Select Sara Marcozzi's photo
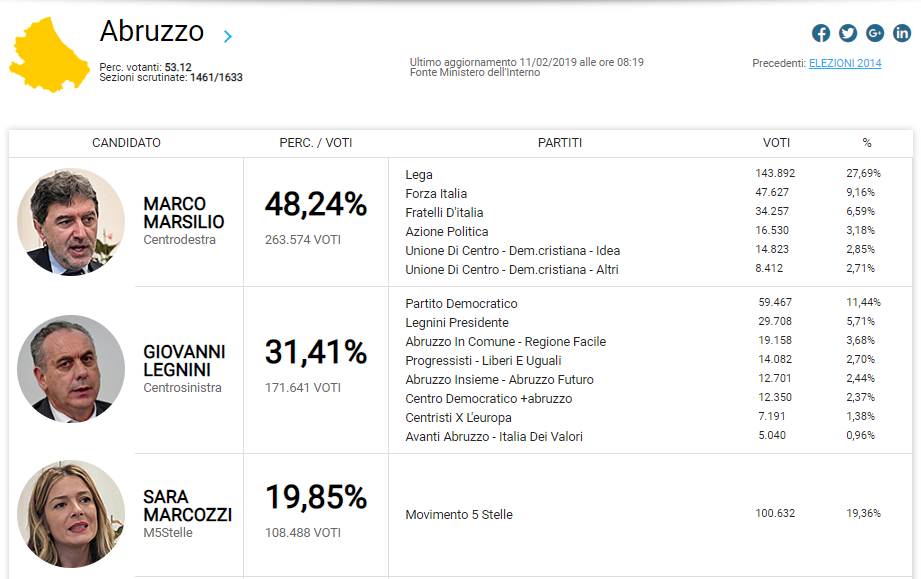Viewport: 921px width, 579px height. point(71,514)
